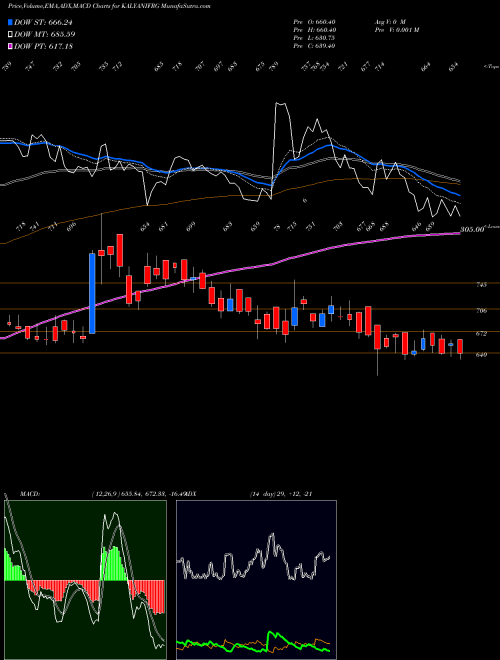Click the white line's tall peak in the upper chart
Image resolution: width=500 pixels, height=660 pixels.
tap(282, 105)
